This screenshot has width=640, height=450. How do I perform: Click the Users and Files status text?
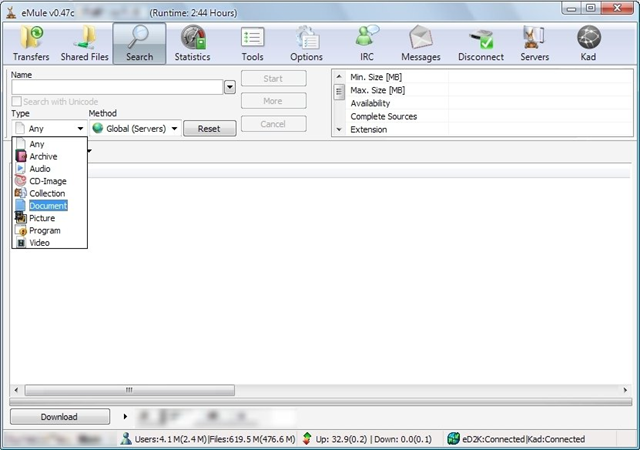pos(215,439)
